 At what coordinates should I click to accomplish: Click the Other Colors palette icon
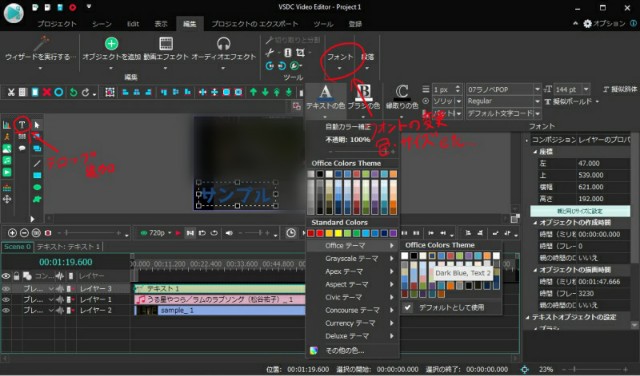click(x=313, y=350)
